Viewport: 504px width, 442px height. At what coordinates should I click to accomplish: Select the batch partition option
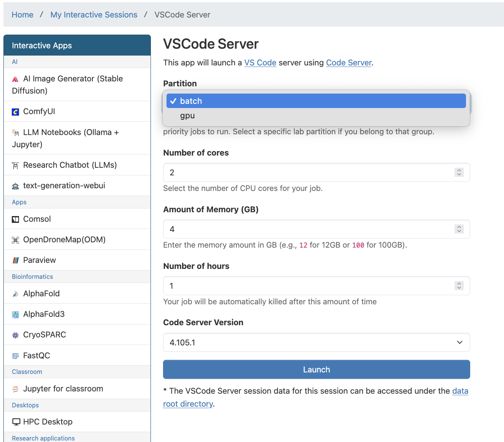click(191, 101)
